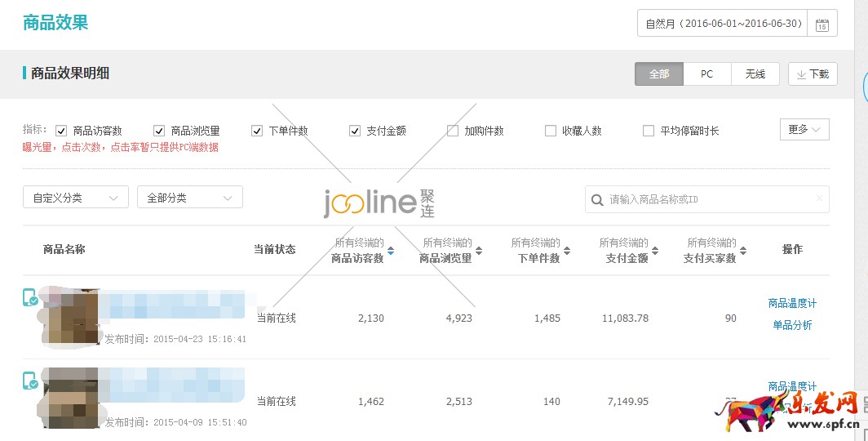868x441 pixels.
Task: Sort by 支付买家数 column arrows
Action: pyautogui.click(x=743, y=251)
